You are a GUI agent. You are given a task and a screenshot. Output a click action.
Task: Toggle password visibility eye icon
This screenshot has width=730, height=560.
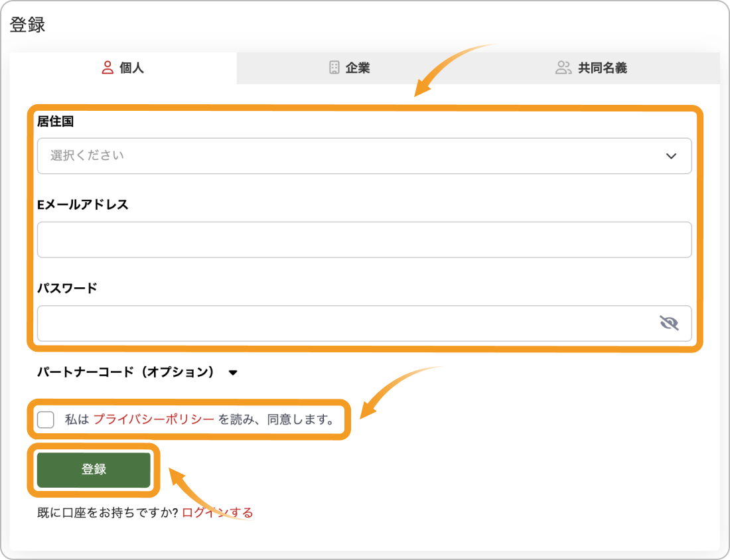tap(669, 322)
